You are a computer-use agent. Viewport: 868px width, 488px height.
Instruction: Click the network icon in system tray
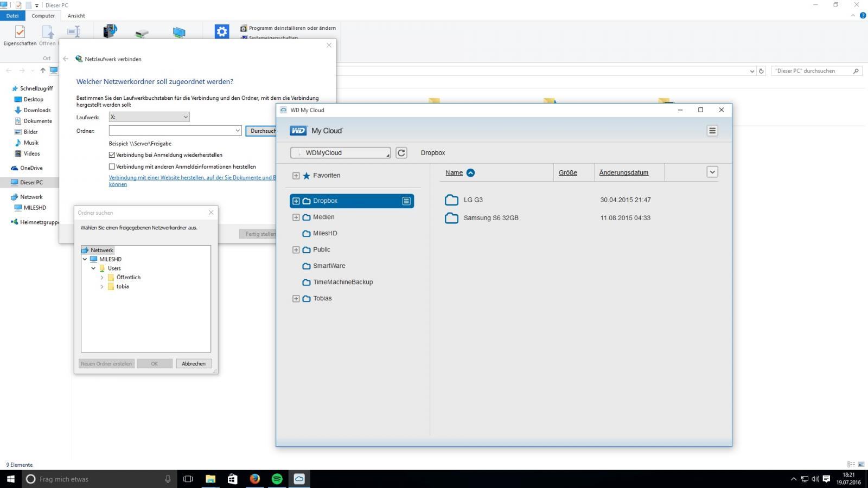pos(805,479)
